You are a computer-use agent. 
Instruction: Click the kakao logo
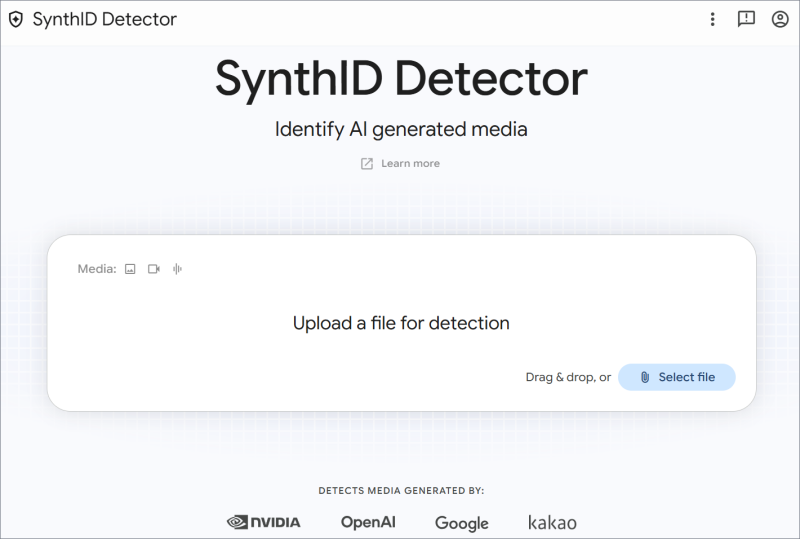552,522
